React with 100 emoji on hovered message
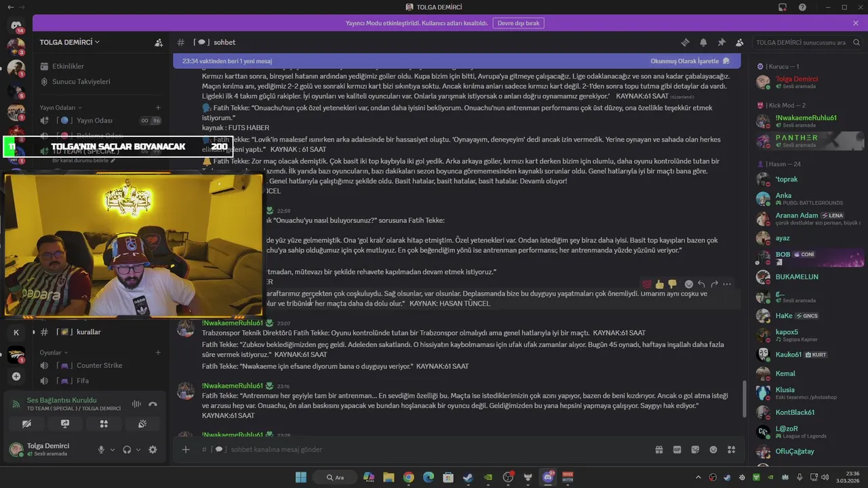This screenshot has height=488, width=868. click(647, 284)
